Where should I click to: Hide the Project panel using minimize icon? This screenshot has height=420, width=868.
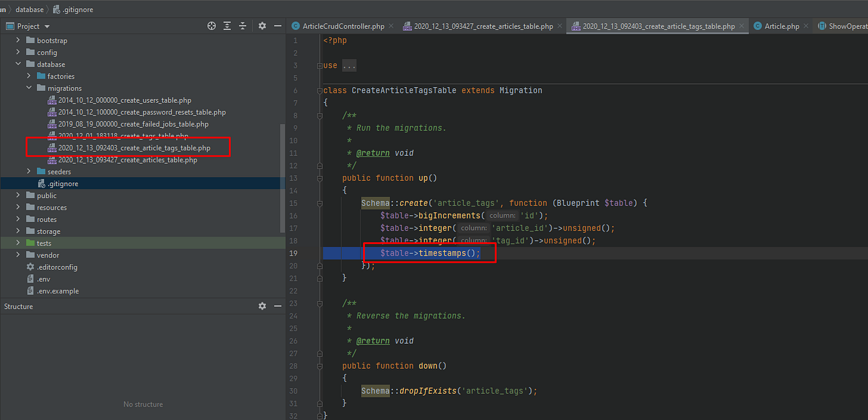click(277, 26)
